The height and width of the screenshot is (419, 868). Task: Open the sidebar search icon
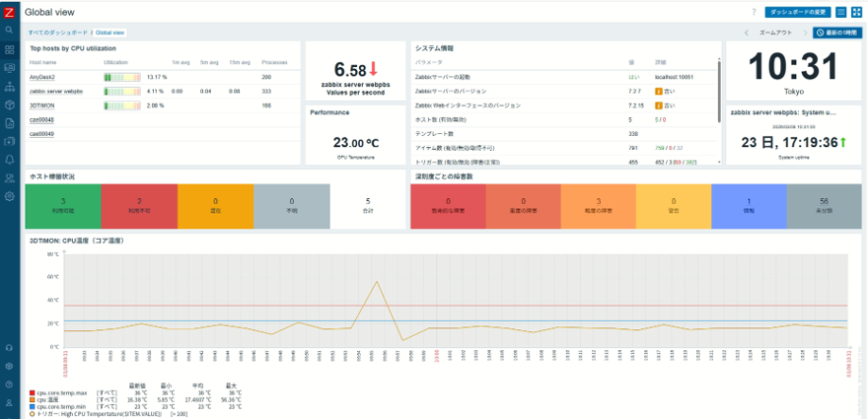pos(9,30)
